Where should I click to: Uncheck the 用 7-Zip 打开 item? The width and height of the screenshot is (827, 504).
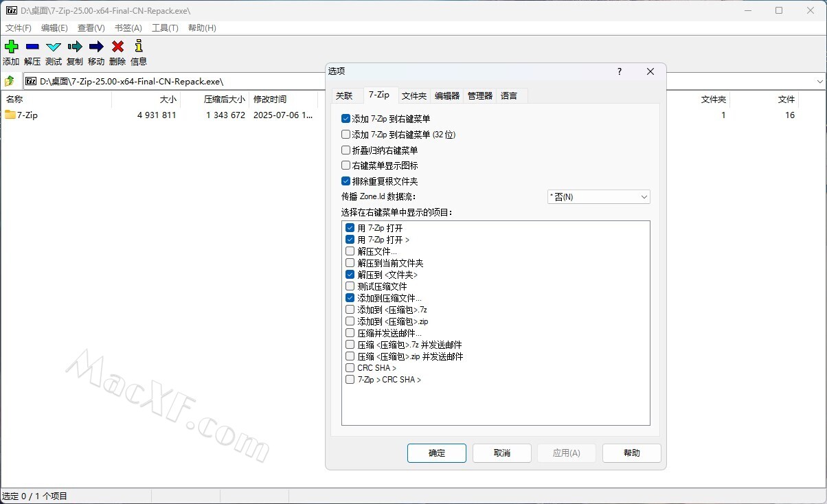(x=350, y=228)
